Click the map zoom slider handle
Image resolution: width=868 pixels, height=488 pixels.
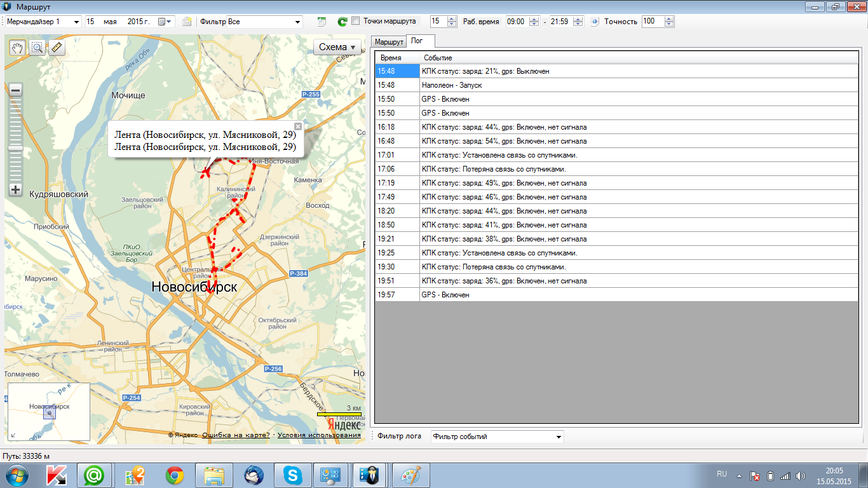pos(16,148)
